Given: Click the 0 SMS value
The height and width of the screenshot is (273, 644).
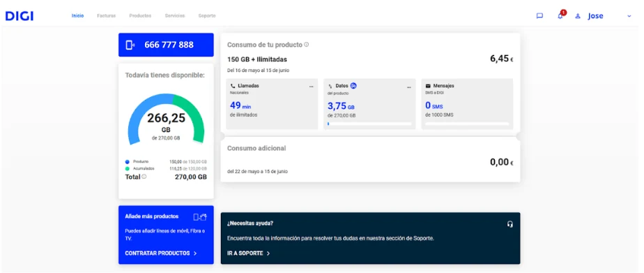Looking at the screenshot, I should (434, 105).
